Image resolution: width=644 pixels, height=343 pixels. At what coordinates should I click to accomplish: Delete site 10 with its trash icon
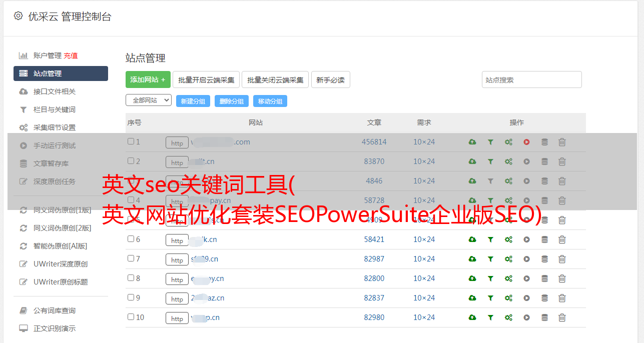pyautogui.click(x=562, y=317)
